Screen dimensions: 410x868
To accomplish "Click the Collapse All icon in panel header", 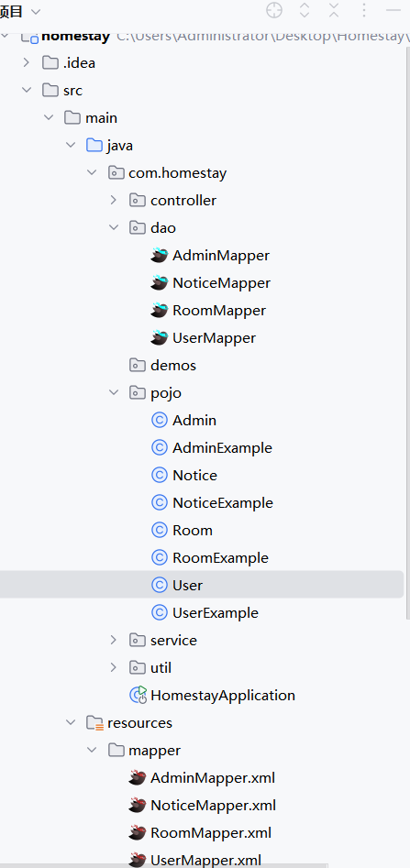I will [334, 10].
